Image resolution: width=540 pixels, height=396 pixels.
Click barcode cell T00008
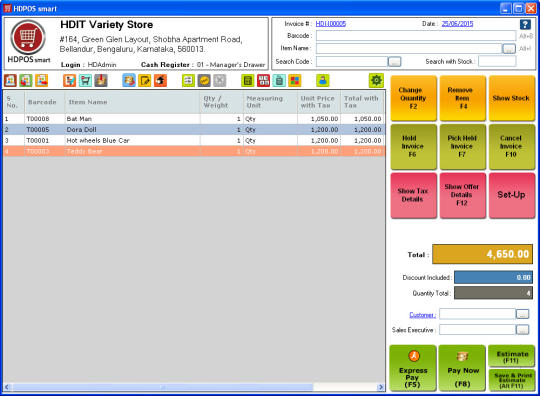point(44,119)
